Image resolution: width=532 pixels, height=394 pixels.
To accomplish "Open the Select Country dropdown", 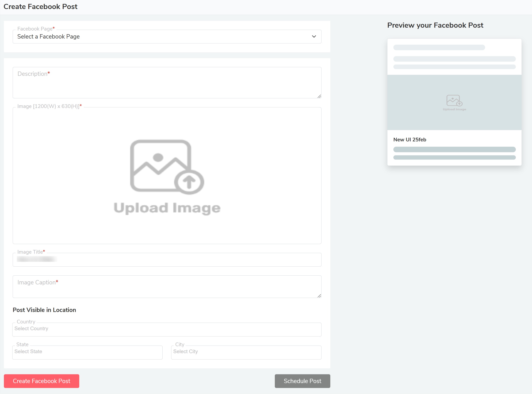I will [x=167, y=329].
